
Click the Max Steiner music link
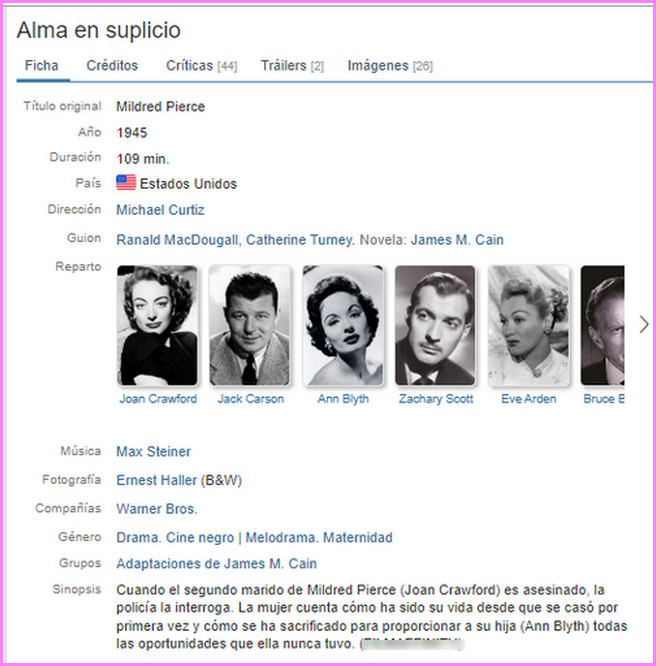click(x=153, y=452)
